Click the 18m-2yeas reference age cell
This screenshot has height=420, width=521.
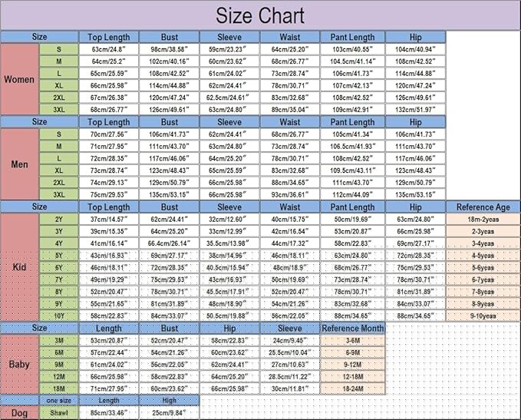tap(483, 220)
